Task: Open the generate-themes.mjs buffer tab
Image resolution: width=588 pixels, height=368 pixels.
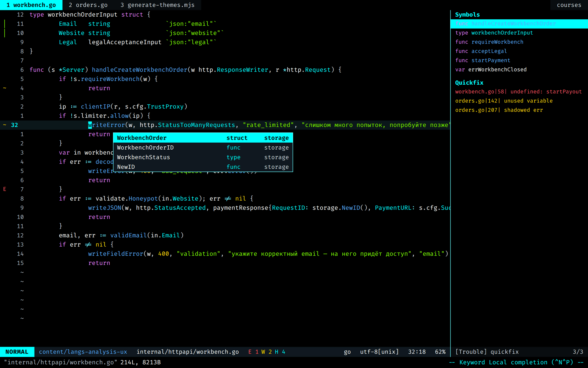Action: (x=157, y=5)
